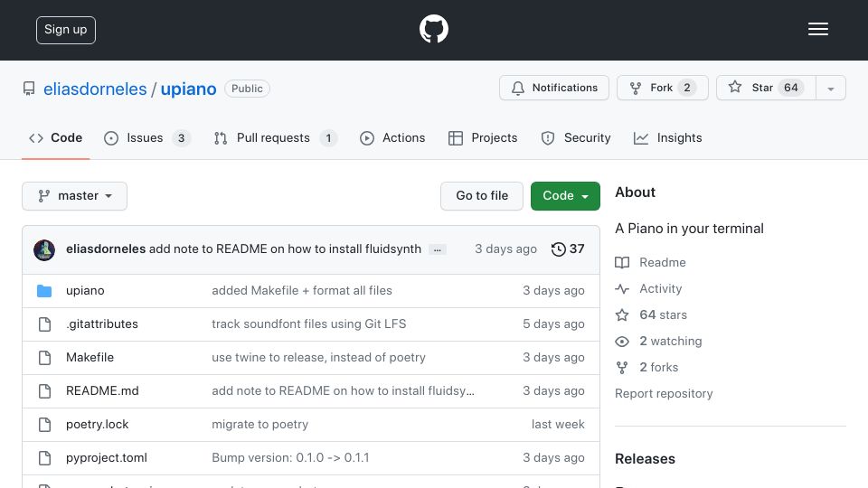Open the latest commit message about fluidsynth
Screen dimensions: 868x488
(x=285, y=249)
